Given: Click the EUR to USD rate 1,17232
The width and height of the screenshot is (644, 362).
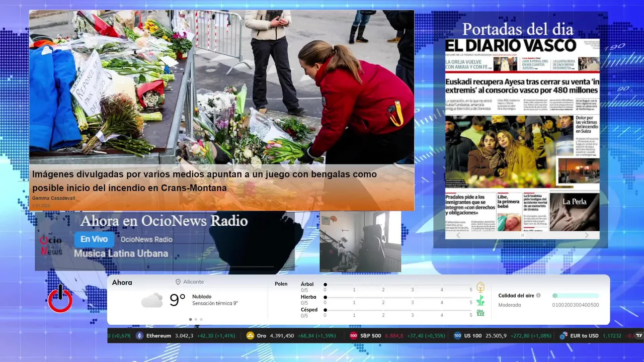Looking at the screenshot, I should point(612,336).
